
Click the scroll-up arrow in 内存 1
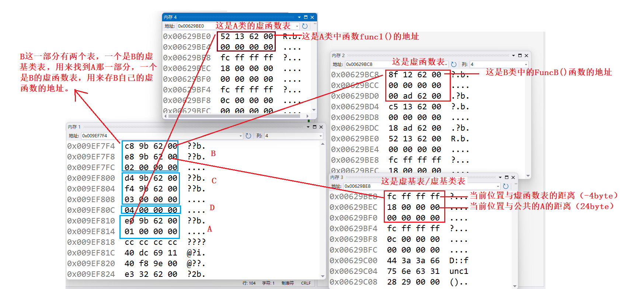pos(323,144)
